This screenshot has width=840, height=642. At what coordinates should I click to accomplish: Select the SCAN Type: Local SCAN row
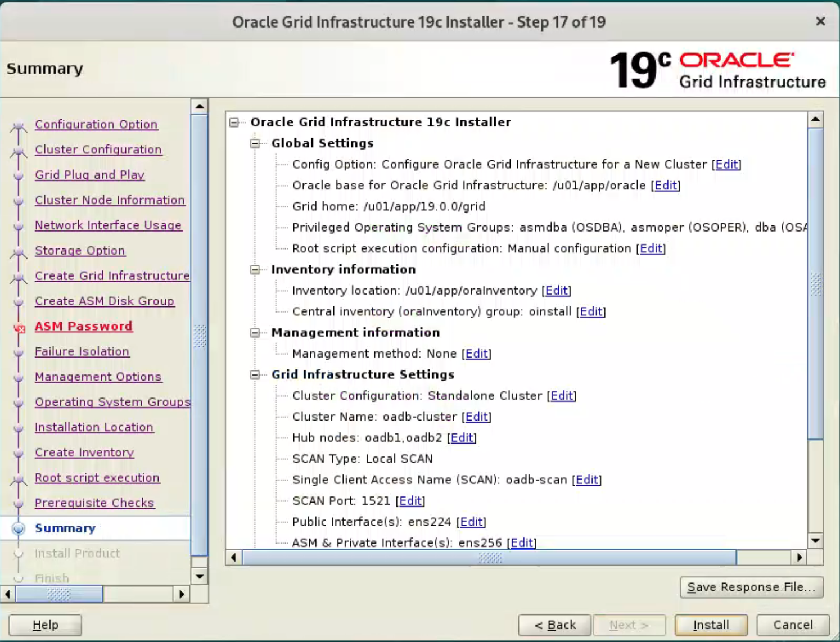coord(363,459)
